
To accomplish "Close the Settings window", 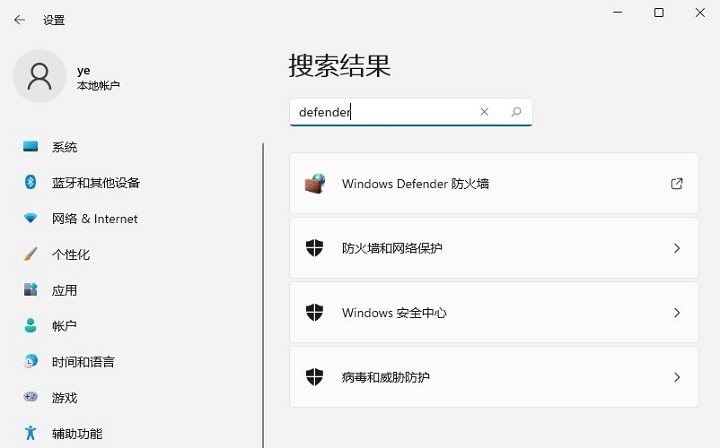I will coord(700,12).
